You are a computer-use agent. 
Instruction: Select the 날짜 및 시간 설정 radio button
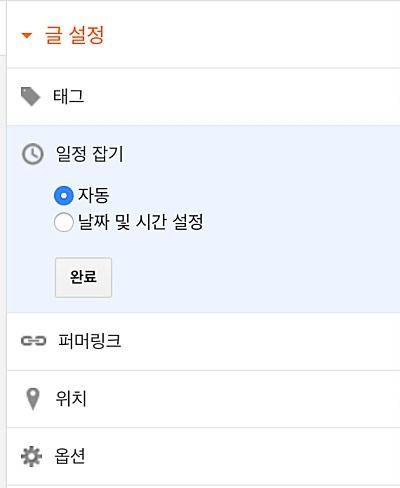coord(64,222)
